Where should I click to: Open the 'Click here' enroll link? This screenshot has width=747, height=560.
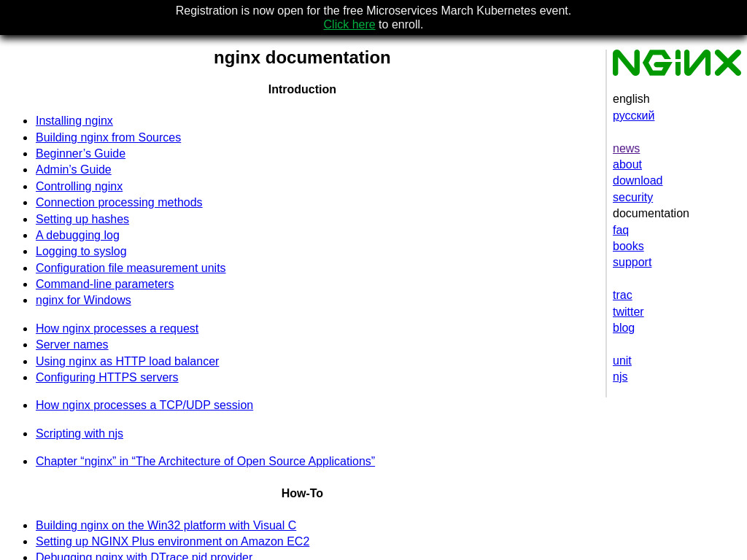click(349, 24)
